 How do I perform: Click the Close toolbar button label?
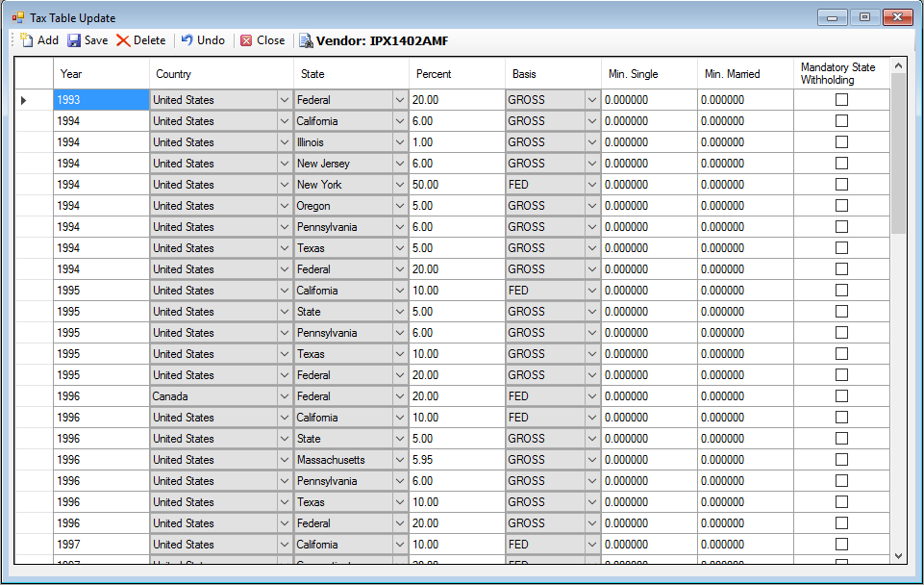270,40
